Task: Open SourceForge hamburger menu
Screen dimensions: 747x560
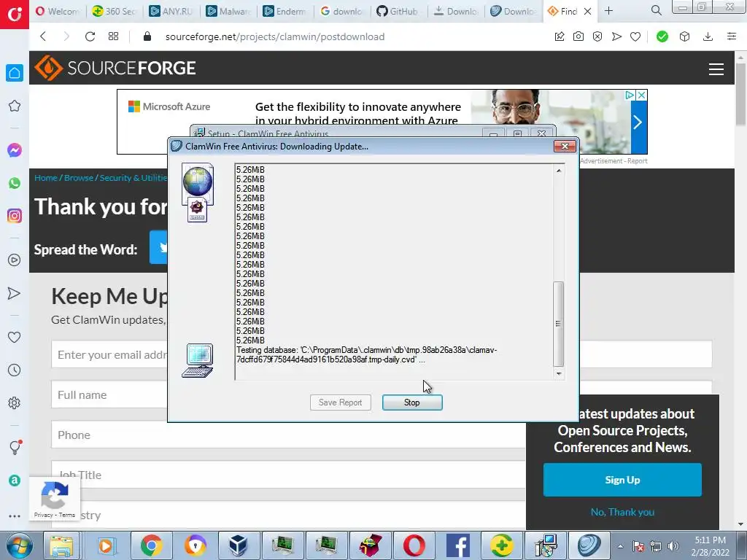Action: 716,69
